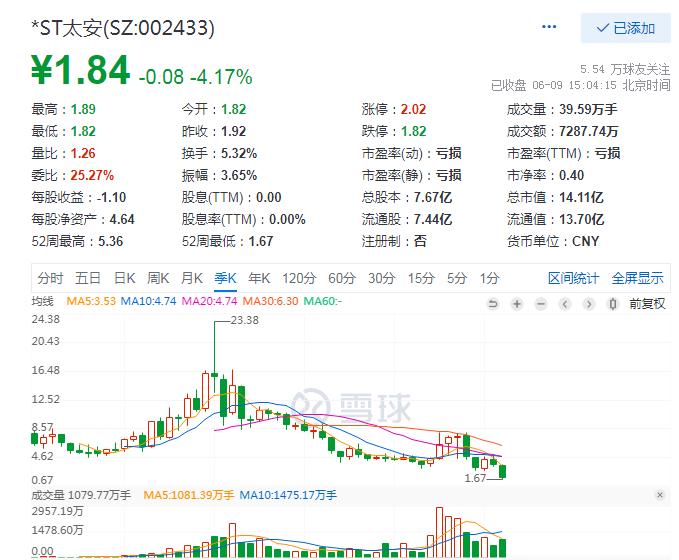Click the 委比 value 25.27%

(x=92, y=175)
